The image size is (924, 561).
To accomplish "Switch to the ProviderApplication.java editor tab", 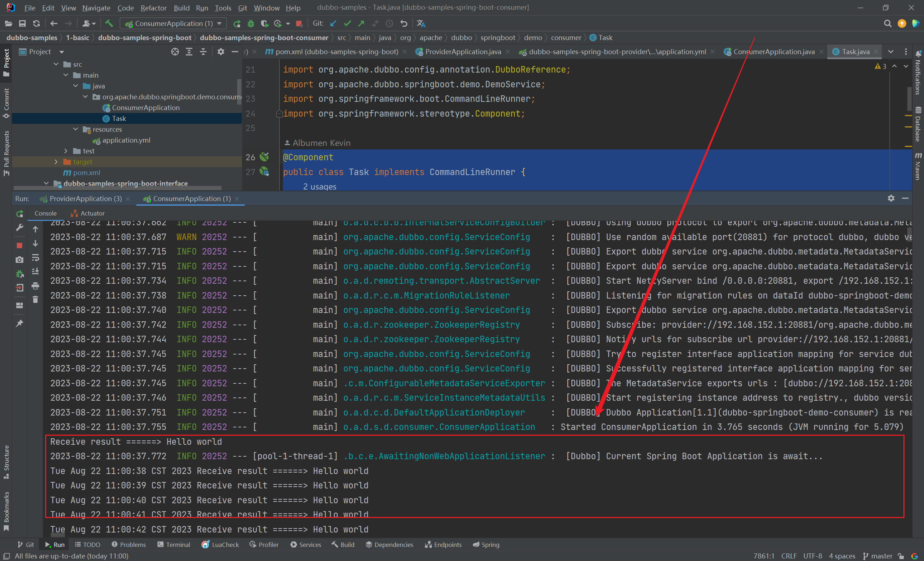I will 462,52.
